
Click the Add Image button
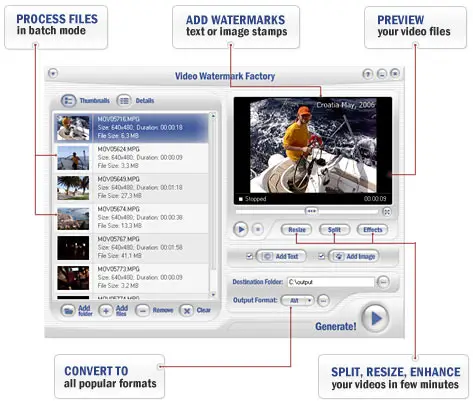(354, 256)
